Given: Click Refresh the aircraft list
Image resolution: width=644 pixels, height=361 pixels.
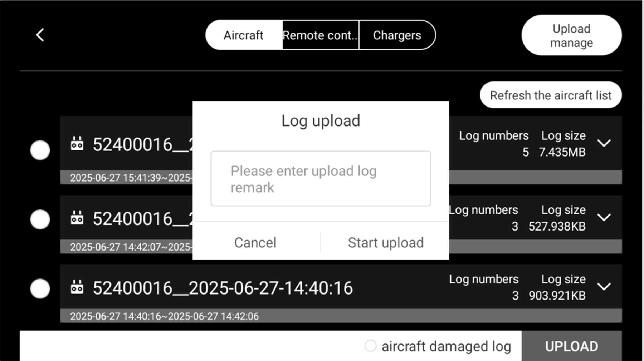Looking at the screenshot, I should 551,95.
